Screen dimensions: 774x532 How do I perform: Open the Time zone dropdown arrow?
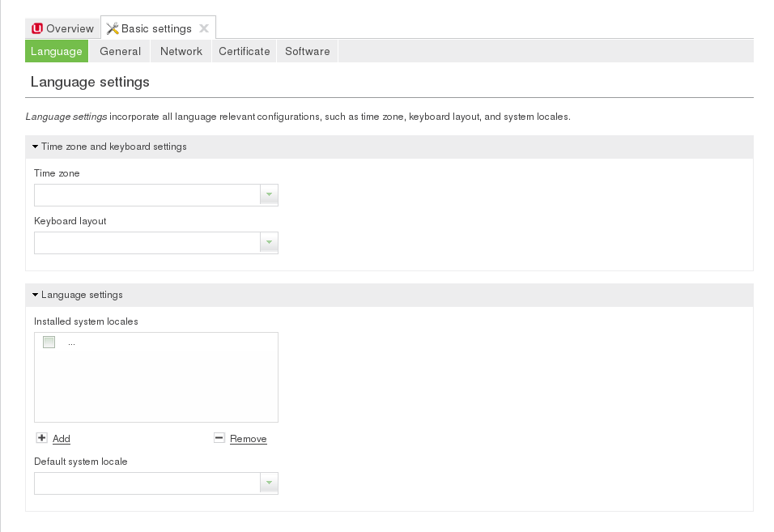tap(269, 195)
